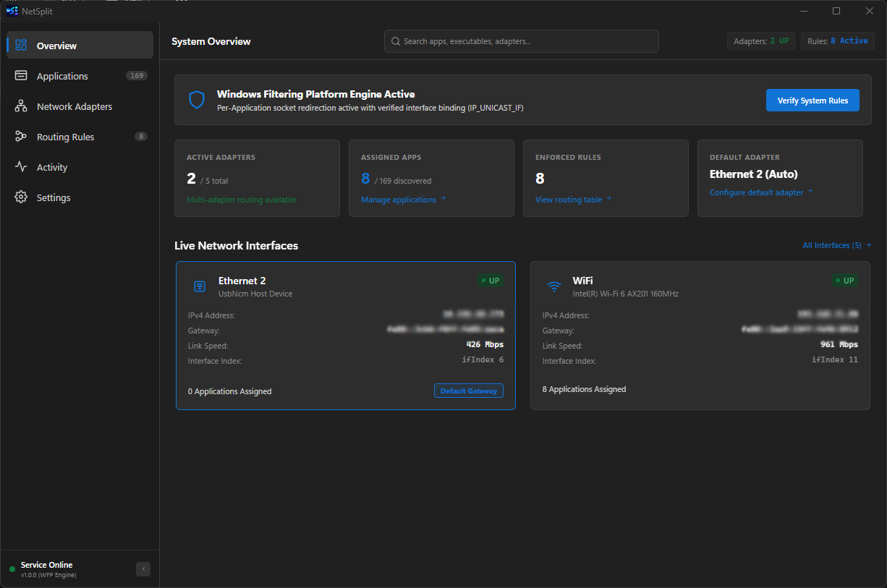Image resolution: width=887 pixels, height=588 pixels.
Task: Click the Adapters 2 UP status badge
Action: pos(761,41)
